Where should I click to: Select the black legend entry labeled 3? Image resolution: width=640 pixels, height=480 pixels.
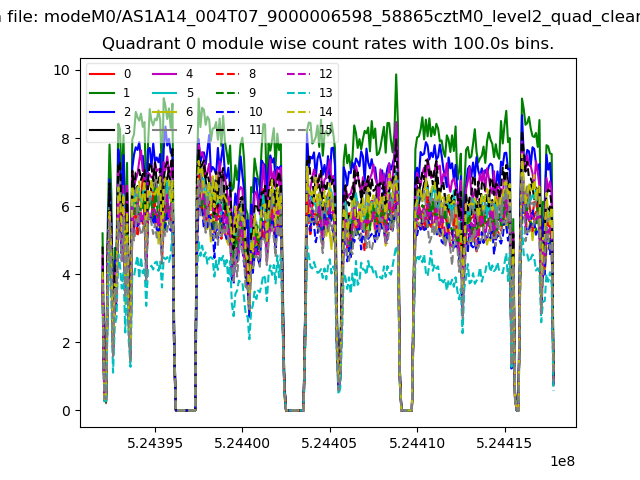click(x=110, y=130)
